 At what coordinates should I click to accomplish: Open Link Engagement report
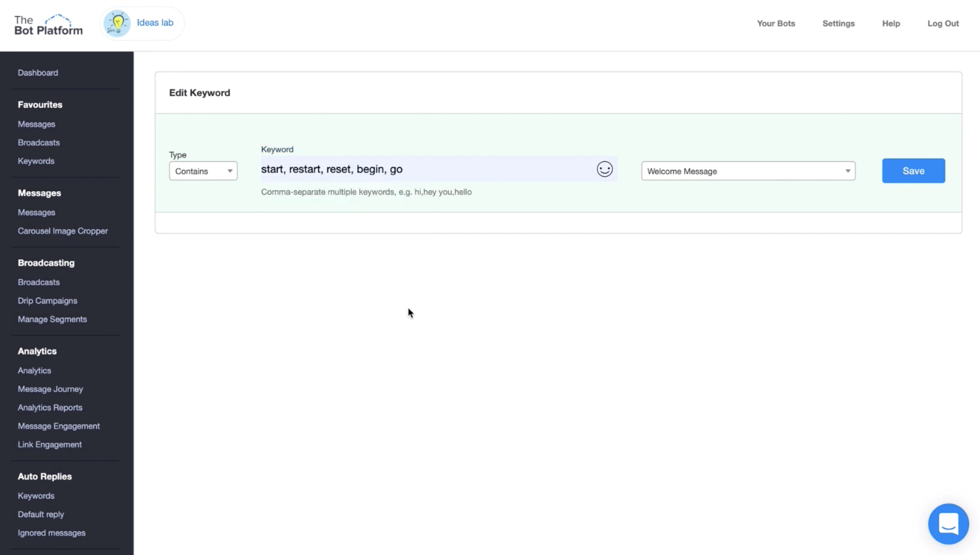[50, 444]
